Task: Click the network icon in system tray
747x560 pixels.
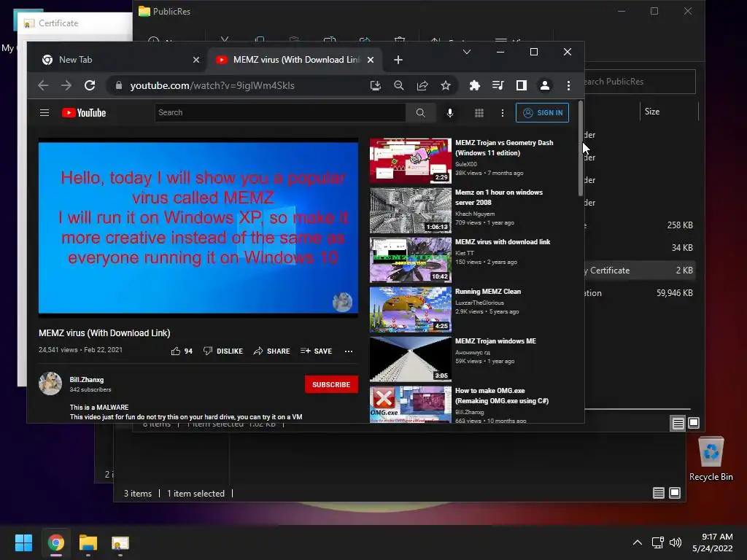Action: click(x=658, y=542)
